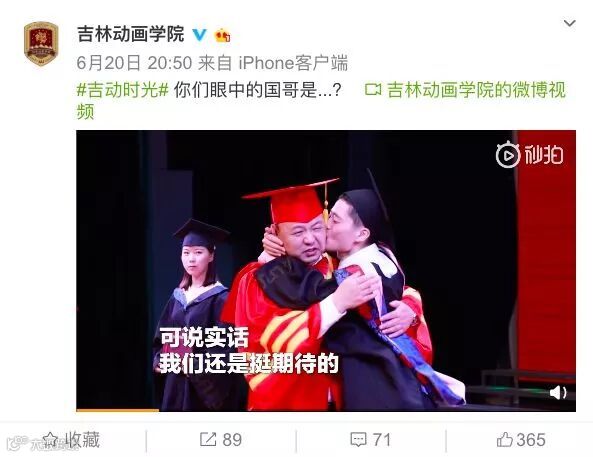This screenshot has height=457, width=593.
Task: Open the 吉林动画学院 profile avatar
Action: pos(41,44)
